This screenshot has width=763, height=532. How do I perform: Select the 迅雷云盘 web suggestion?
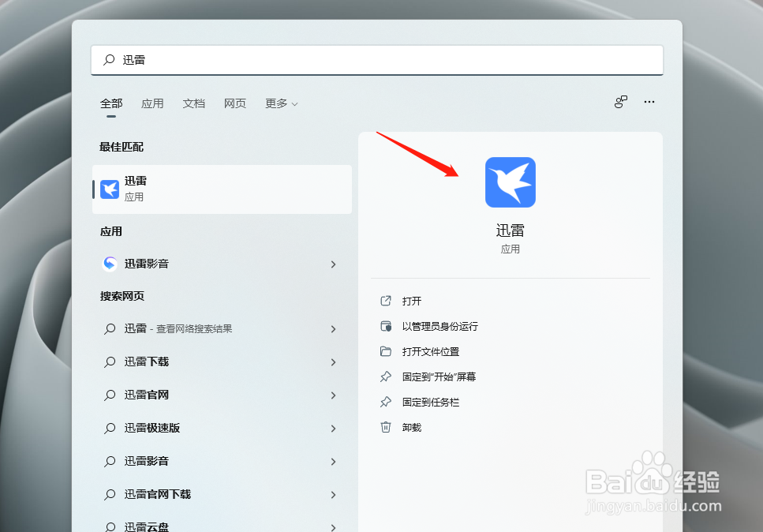222,524
